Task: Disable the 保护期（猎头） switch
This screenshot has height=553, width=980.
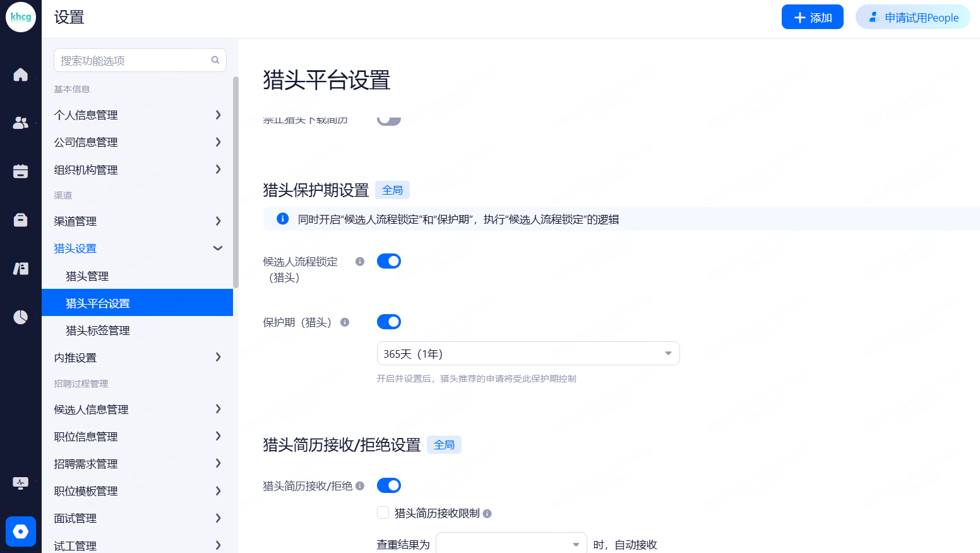Action: pyautogui.click(x=389, y=322)
